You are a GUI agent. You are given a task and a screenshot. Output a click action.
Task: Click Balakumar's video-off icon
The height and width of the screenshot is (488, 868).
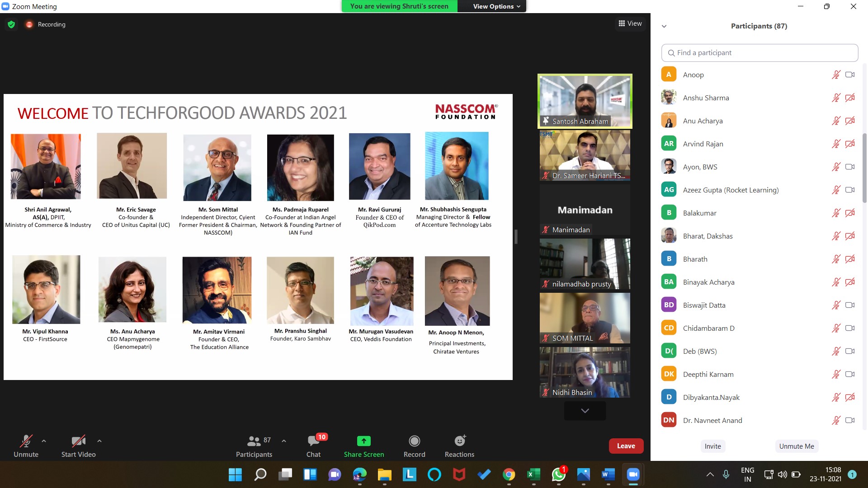[850, 213]
